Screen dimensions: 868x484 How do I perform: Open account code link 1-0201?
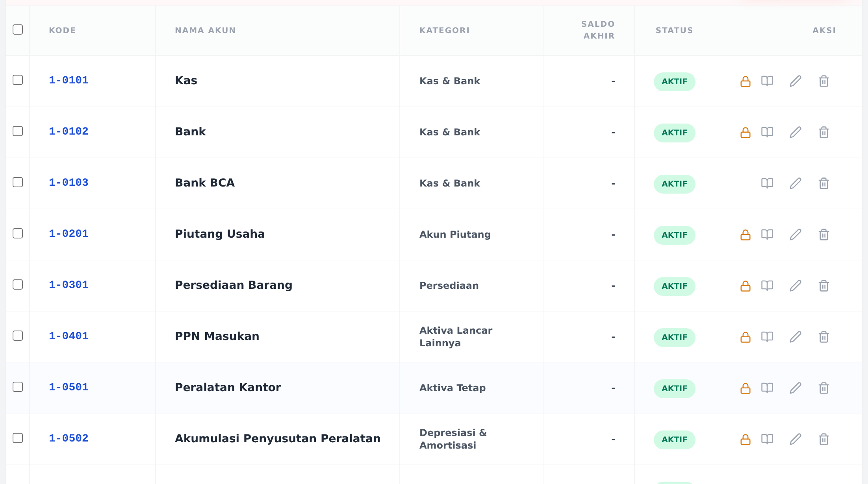pos(69,234)
